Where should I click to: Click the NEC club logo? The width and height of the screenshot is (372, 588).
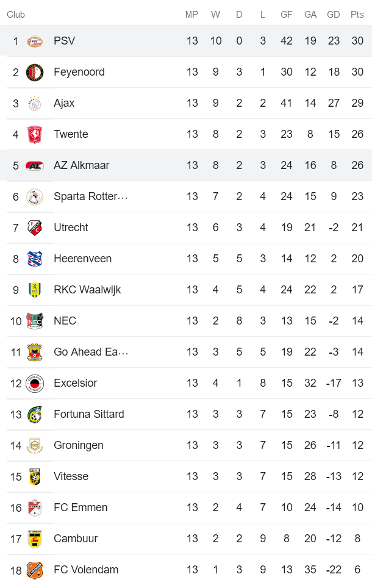pyautogui.click(x=35, y=321)
